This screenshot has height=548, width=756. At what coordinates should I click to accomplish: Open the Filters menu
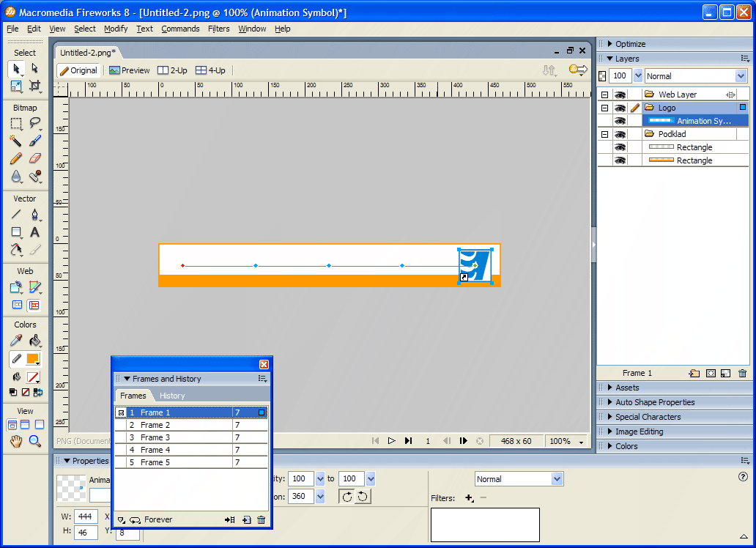click(x=218, y=29)
